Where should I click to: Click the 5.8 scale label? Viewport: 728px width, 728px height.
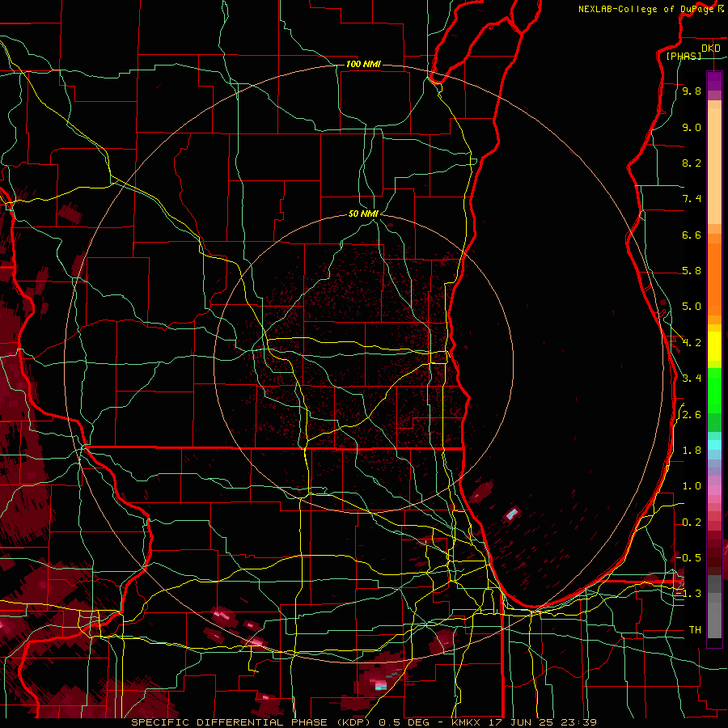click(x=692, y=271)
